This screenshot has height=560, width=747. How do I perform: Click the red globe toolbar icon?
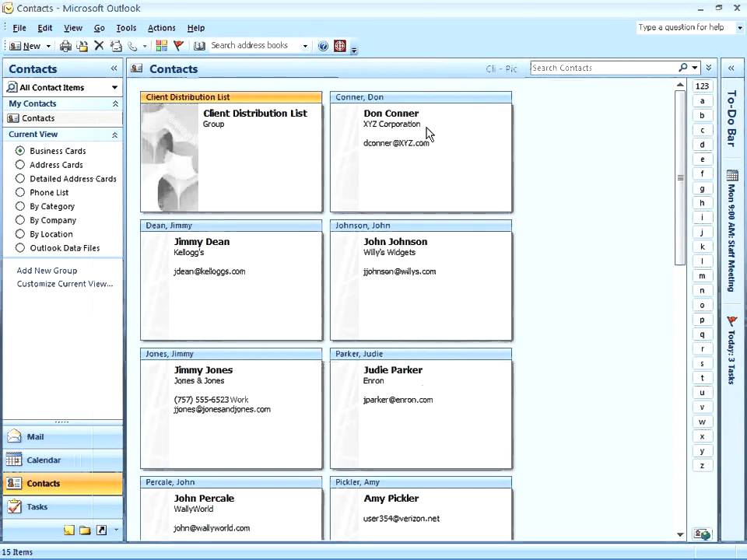(340, 46)
